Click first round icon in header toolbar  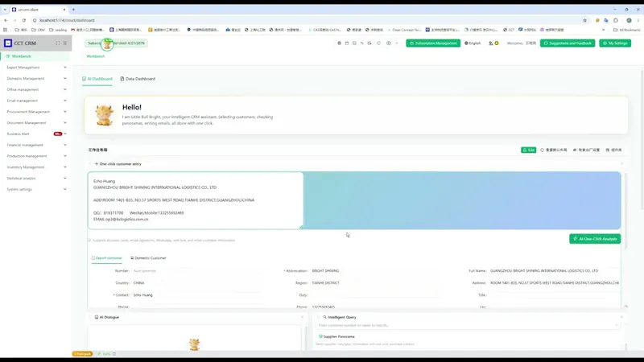pyautogui.click(x=339, y=43)
